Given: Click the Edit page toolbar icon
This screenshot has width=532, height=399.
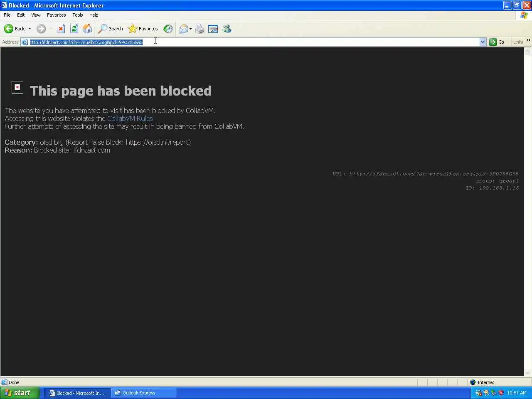Looking at the screenshot, I should [x=213, y=29].
